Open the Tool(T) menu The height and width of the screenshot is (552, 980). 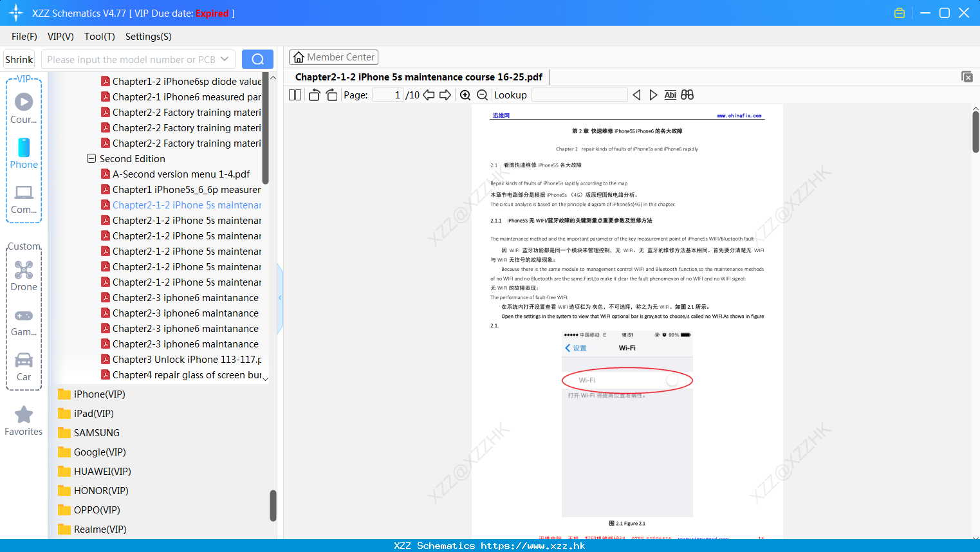100,37
